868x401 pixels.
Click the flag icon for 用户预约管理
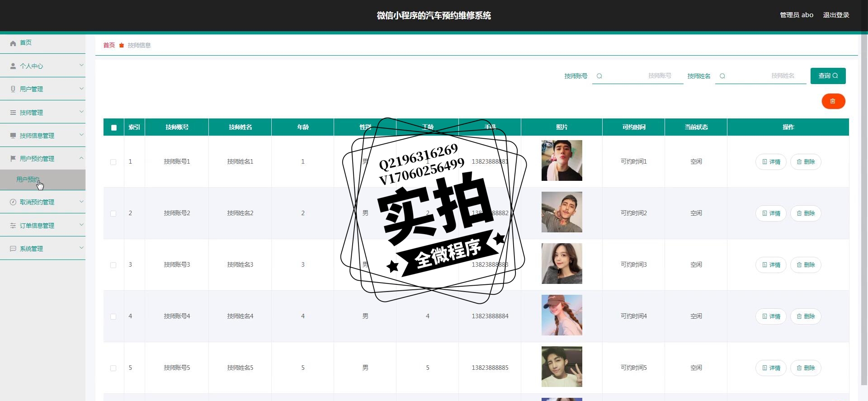pos(13,159)
